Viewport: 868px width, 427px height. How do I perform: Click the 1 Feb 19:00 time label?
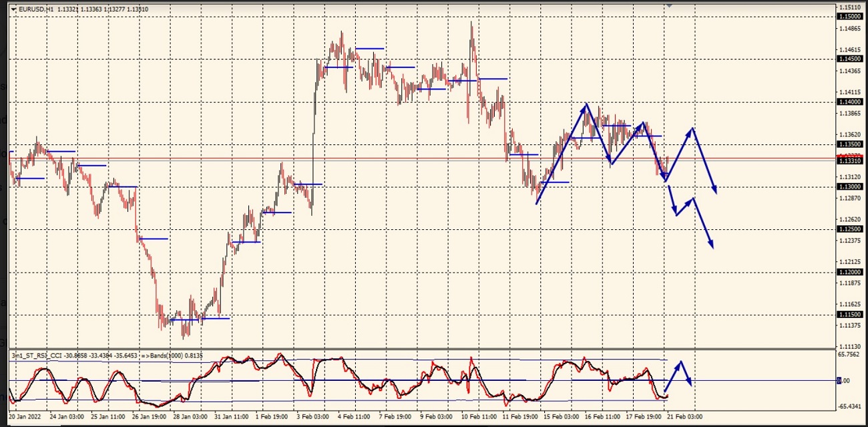coord(271,416)
